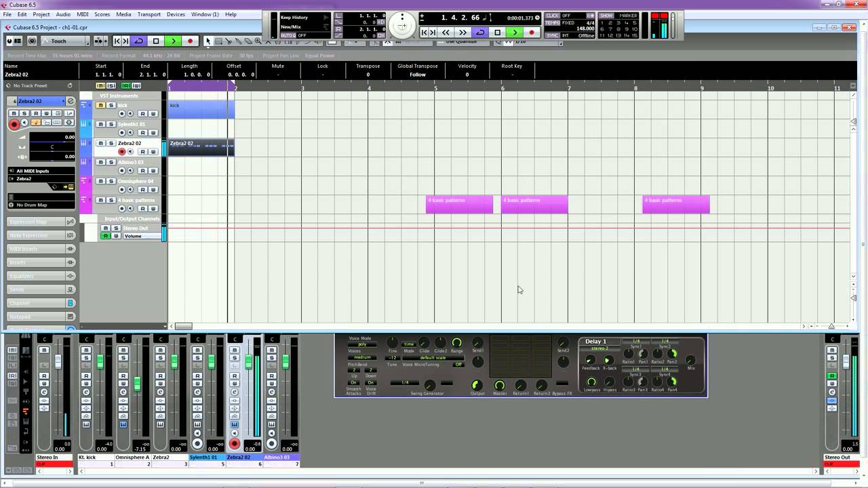Toggle SYNC button on transport panel
Screen dimensions: 868x488
553,35
